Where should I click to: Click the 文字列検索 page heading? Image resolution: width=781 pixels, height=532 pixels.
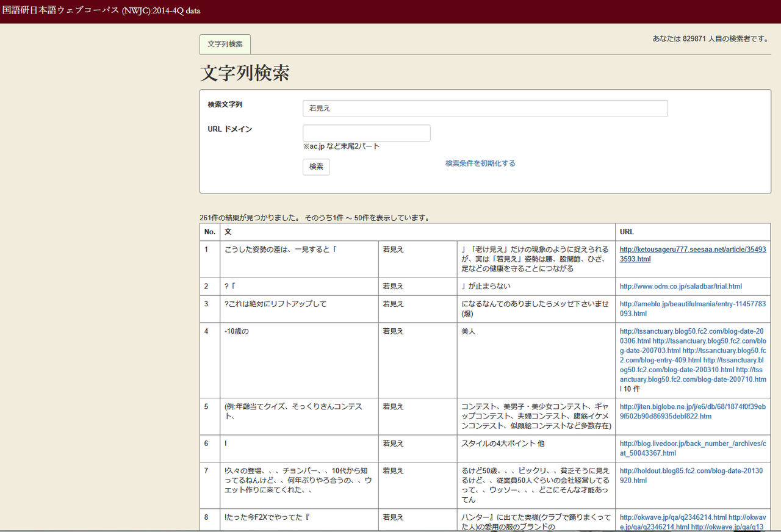(x=245, y=73)
